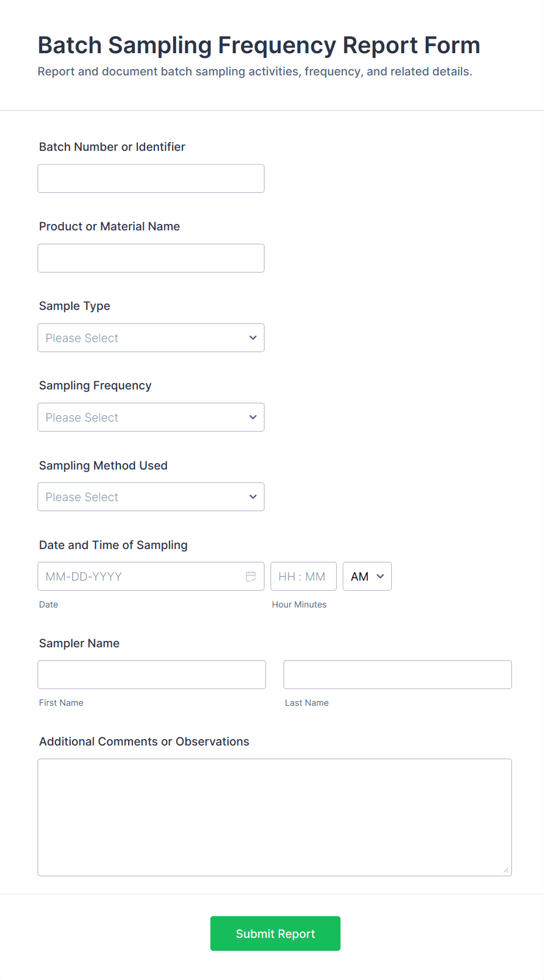Click the Date and Time of Sampling label
This screenshot has height=980, width=544.
coord(113,544)
